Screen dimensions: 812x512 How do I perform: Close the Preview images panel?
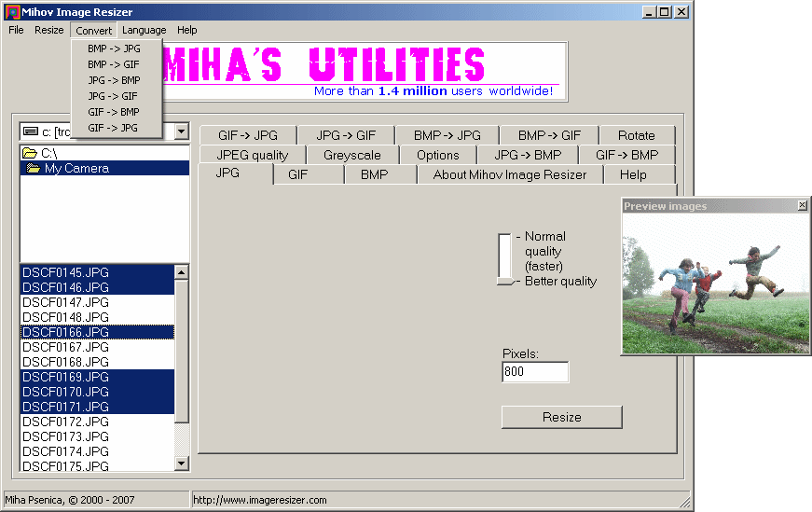coord(803,206)
